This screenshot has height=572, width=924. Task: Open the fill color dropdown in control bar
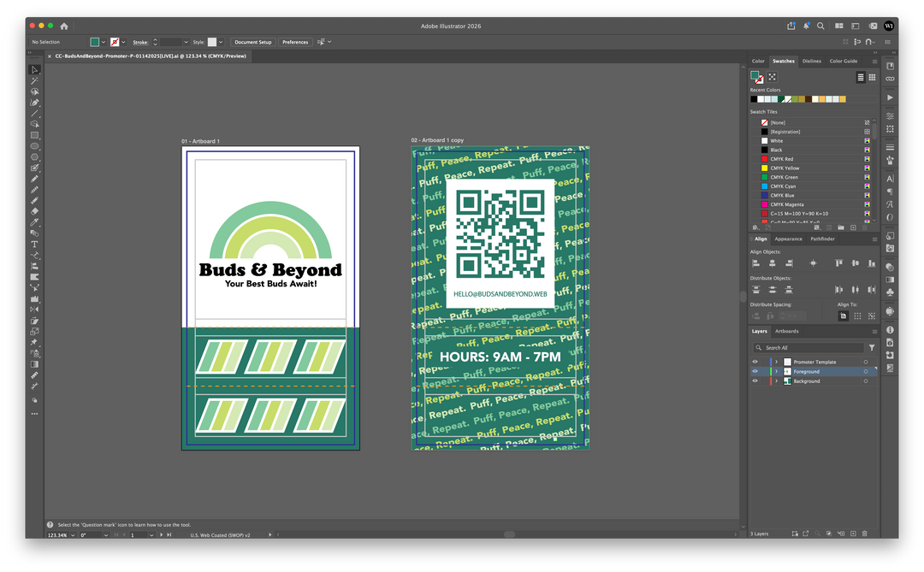[x=104, y=42]
